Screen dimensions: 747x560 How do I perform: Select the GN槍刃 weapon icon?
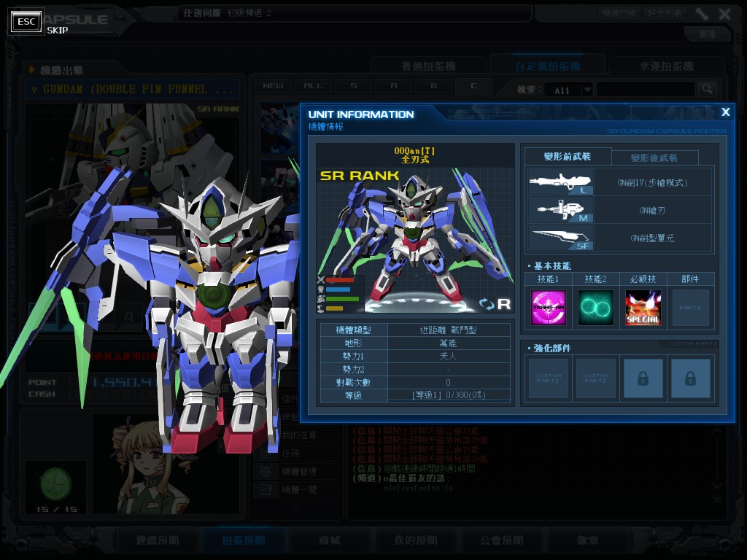560,210
